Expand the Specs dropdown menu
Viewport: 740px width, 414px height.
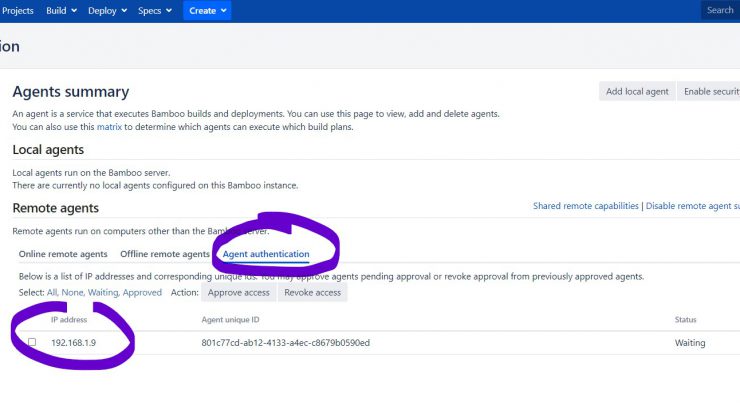pos(154,10)
